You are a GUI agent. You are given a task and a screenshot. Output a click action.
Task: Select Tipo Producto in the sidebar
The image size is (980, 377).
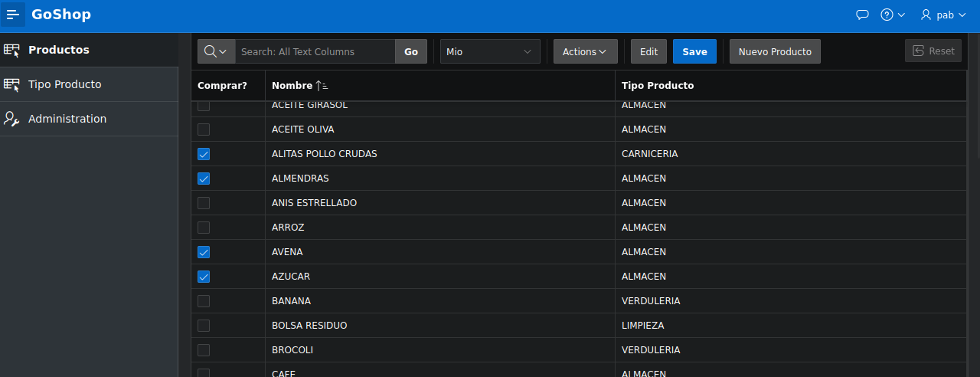click(x=64, y=84)
